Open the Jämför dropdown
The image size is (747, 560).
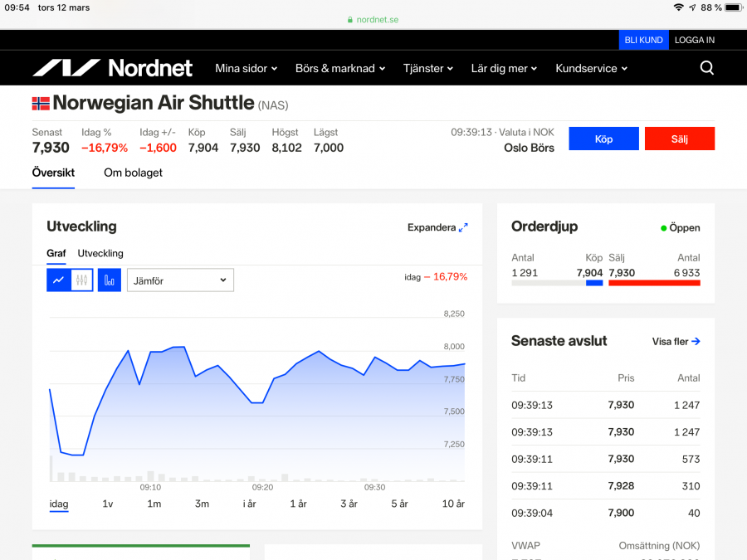pos(180,280)
